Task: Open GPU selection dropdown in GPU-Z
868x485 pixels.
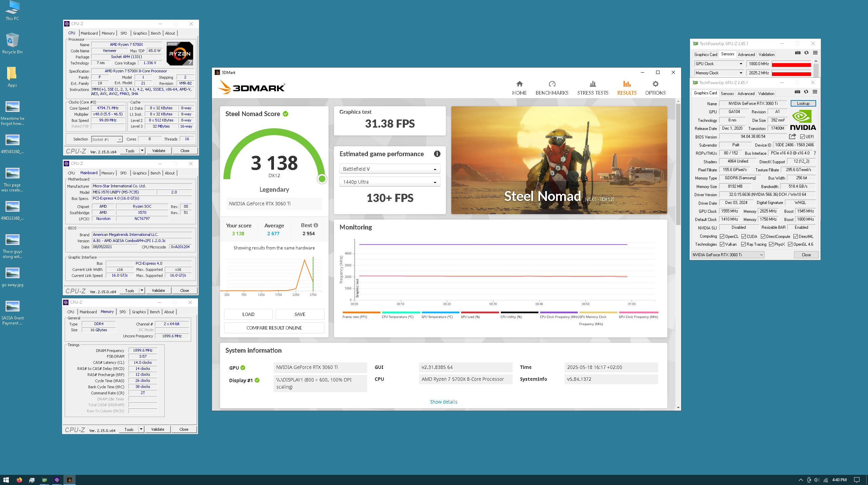Action: 728,255
